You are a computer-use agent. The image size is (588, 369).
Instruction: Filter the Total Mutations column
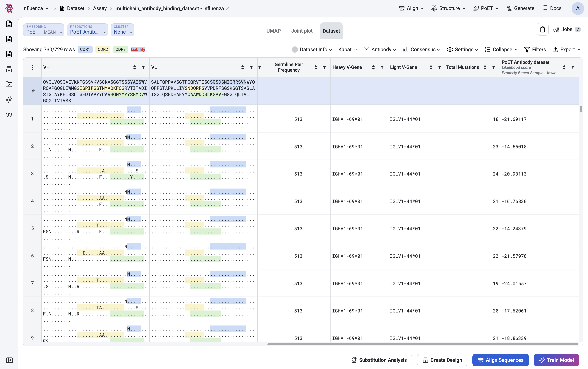(x=494, y=67)
